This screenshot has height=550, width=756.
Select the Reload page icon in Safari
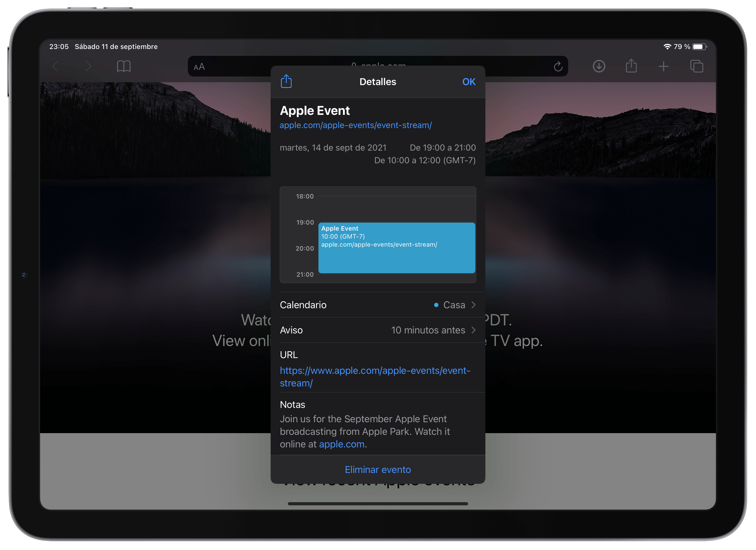558,66
